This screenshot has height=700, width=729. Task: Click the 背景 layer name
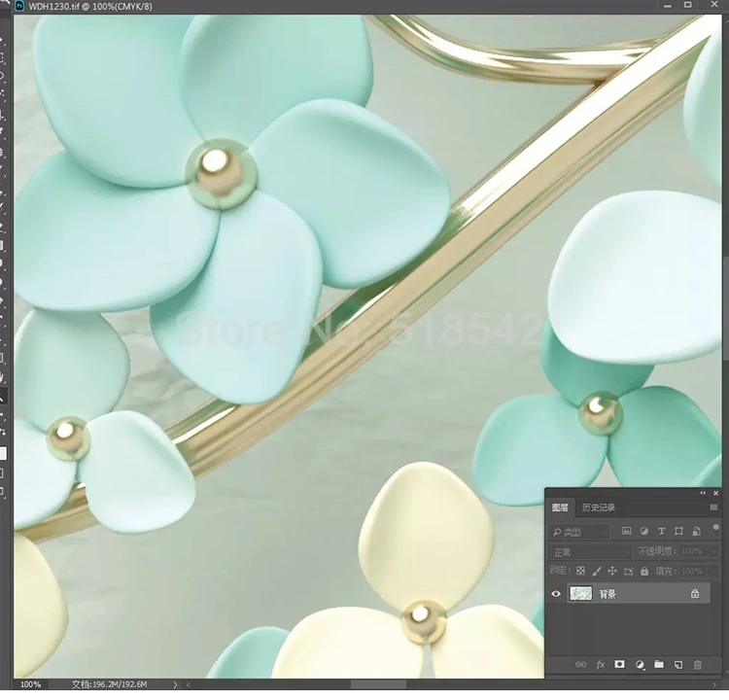pyautogui.click(x=607, y=594)
